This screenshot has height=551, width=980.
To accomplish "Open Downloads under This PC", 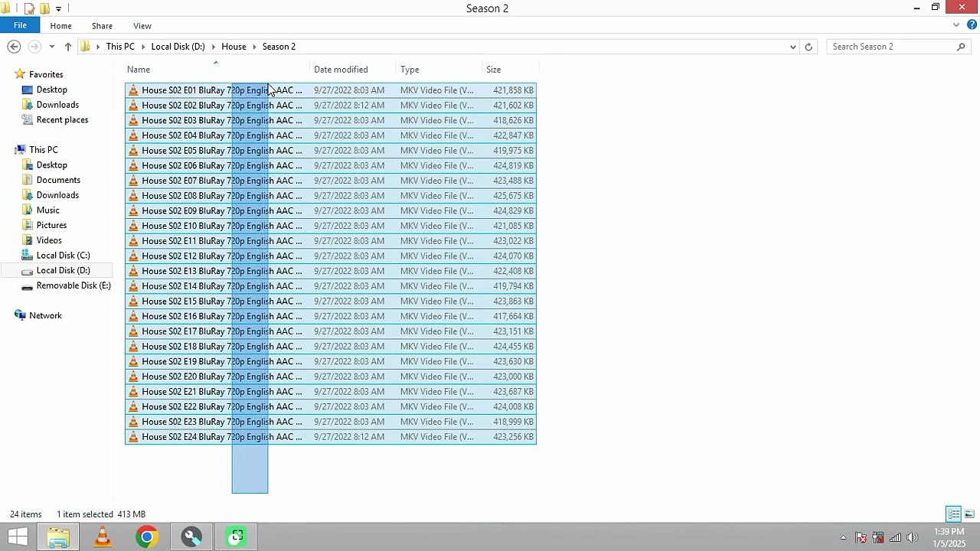I will (57, 195).
